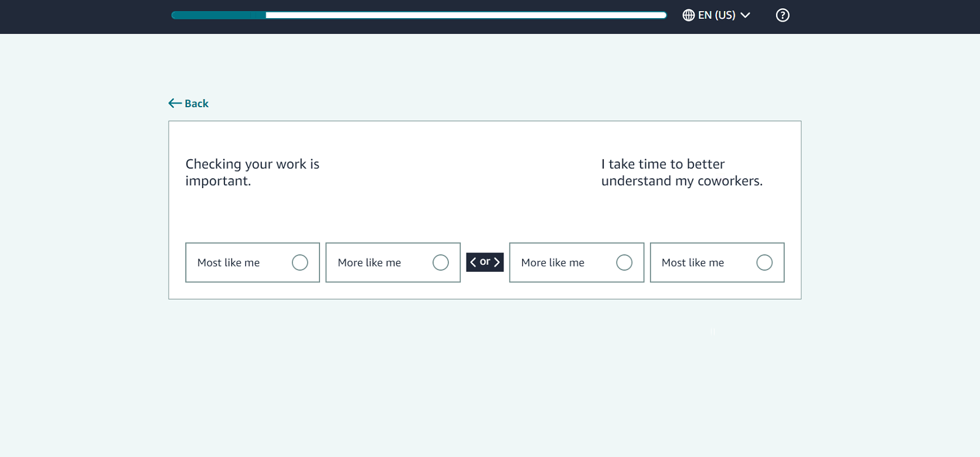Image resolution: width=980 pixels, height=457 pixels.
Task: Click the assessment progress bar
Action: click(419, 15)
